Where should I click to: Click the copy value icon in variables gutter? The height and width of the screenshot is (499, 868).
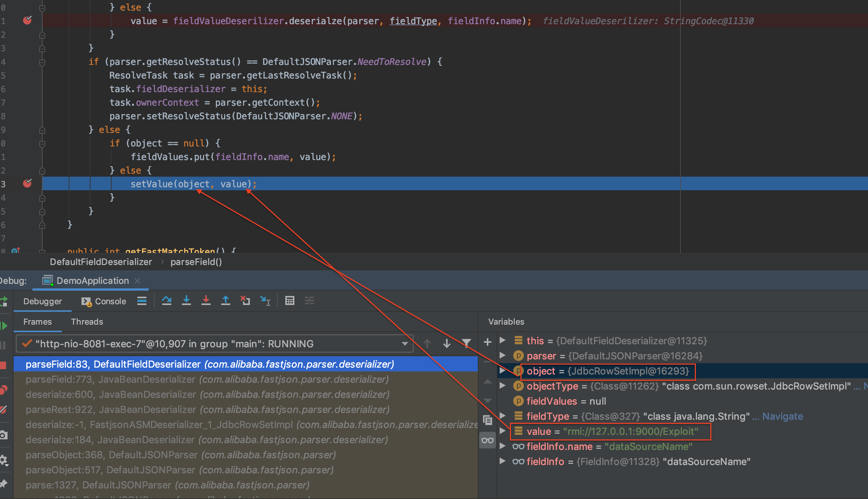click(x=488, y=420)
